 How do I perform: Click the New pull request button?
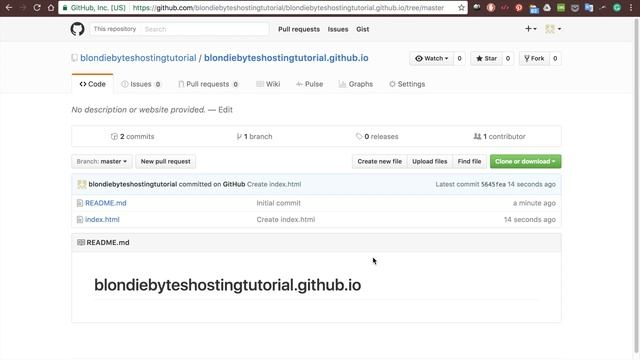pos(165,161)
